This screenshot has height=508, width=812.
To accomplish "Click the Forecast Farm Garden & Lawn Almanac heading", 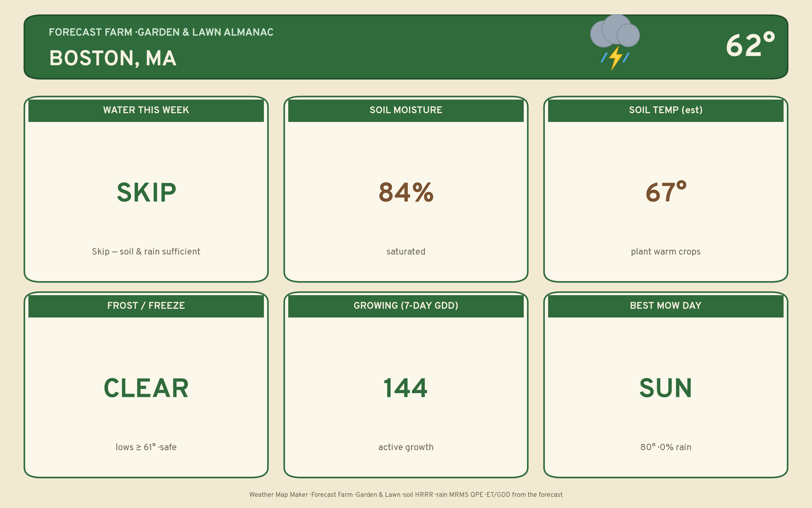I will (x=161, y=32).
